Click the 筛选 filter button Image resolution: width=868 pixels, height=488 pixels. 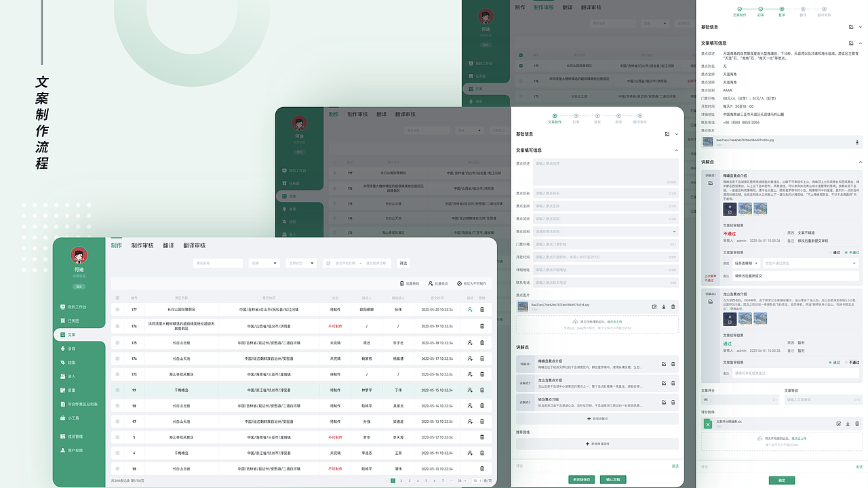coord(403,263)
